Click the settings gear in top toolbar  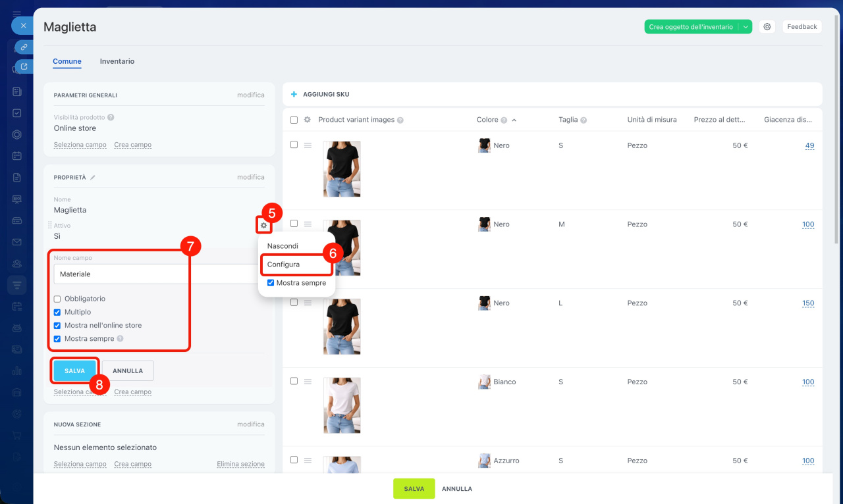click(x=767, y=27)
